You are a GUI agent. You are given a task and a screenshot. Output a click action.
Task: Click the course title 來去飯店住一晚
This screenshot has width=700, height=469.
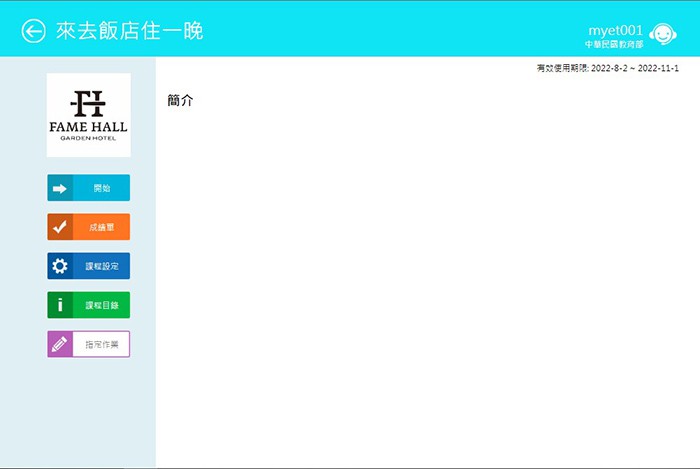coord(129,31)
